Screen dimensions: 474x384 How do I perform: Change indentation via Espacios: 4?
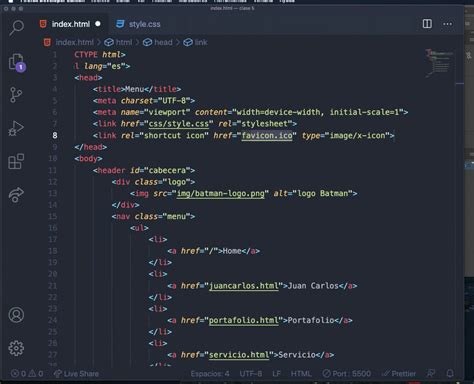click(x=210, y=374)
